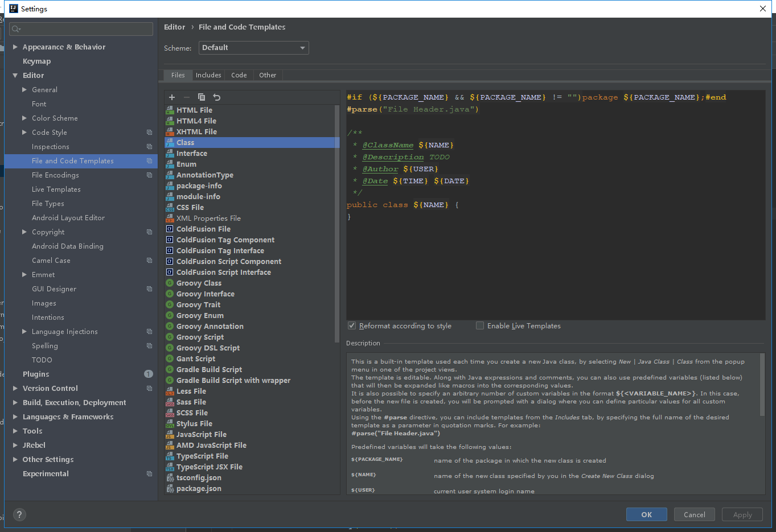Screen dimensions: 776x532
Task: Click the ColdFusion File icon
Action: pyautogui.click(x=170, y=229)
